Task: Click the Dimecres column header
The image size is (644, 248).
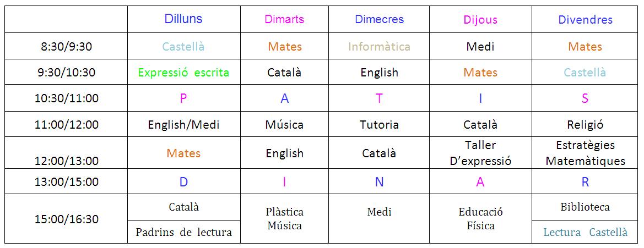Action: click(379, 20)
